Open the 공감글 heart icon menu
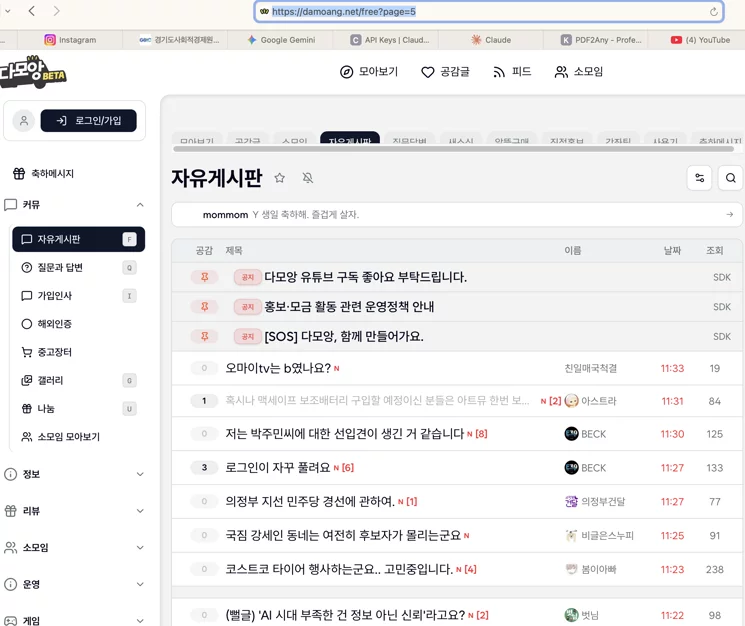The image size is (745, 626). coord(445,72)
